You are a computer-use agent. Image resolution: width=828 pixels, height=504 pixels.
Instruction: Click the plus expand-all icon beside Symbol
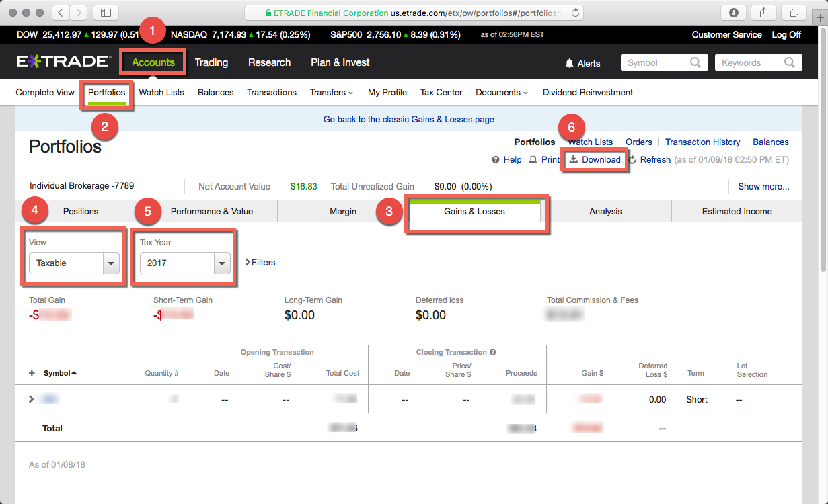(x=32, y=373)
